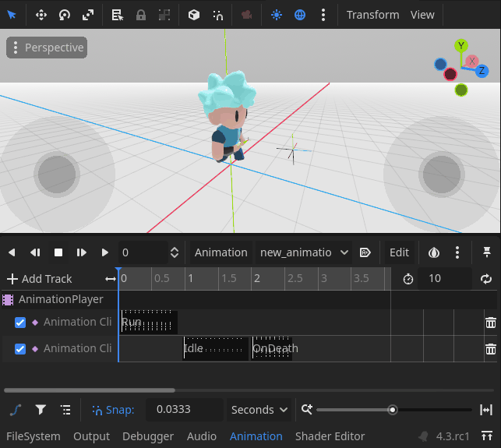
Task: Toggle animation looping icon
Action: click(x=486, y=279)
